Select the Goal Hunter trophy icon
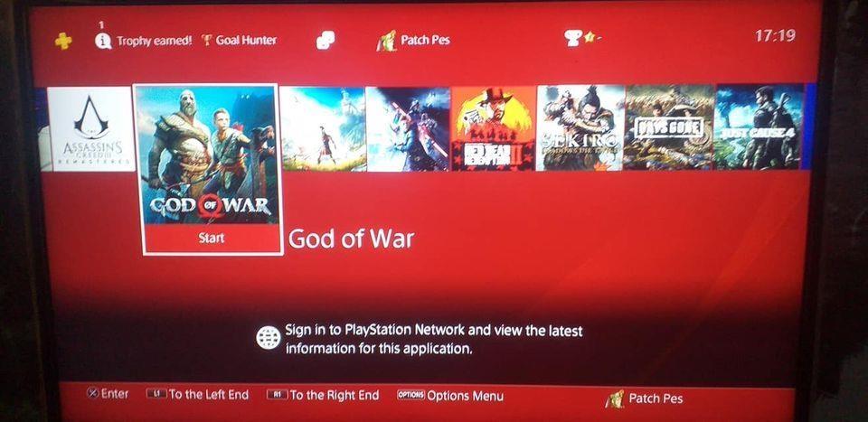The image size is (868, 422). pyautogui.click(x=207, y=41)
